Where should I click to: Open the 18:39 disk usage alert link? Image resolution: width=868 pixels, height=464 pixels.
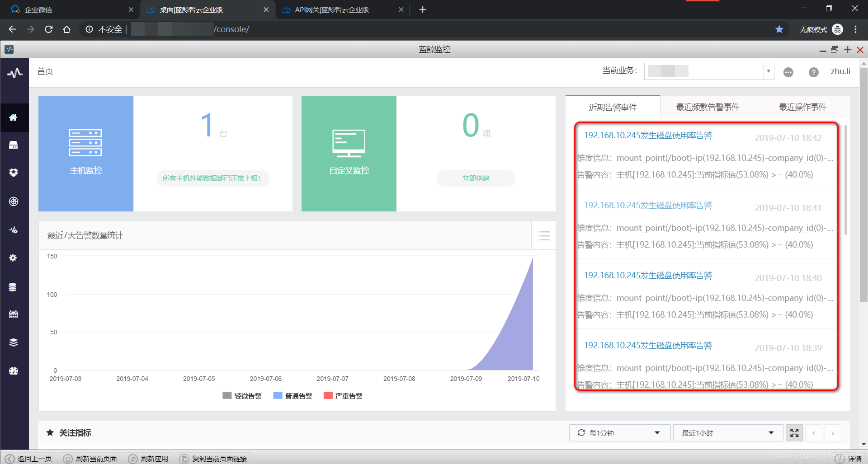[x=648, y=346]
